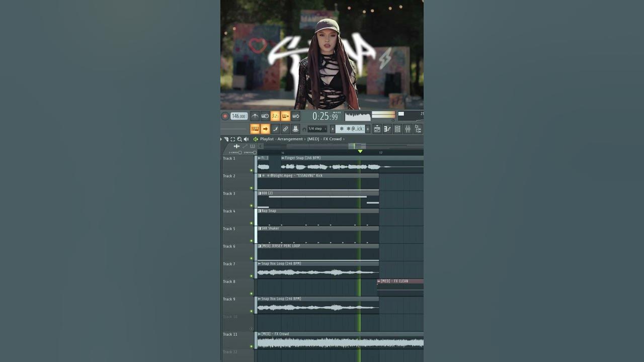Click the 'Arrangement' breadcrumb
This screenshot has height=362, width=644.
coord(290,139)
